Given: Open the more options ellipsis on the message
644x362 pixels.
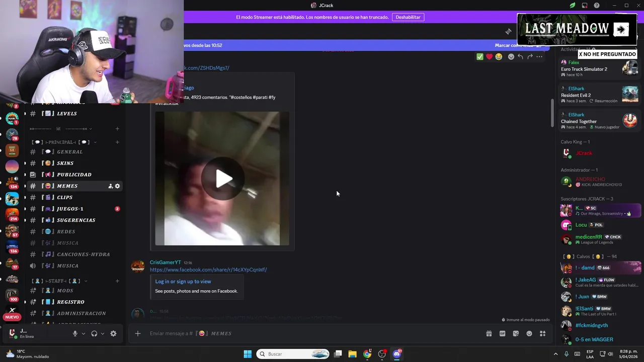Looking at the screenshot, I should [539, 57].
